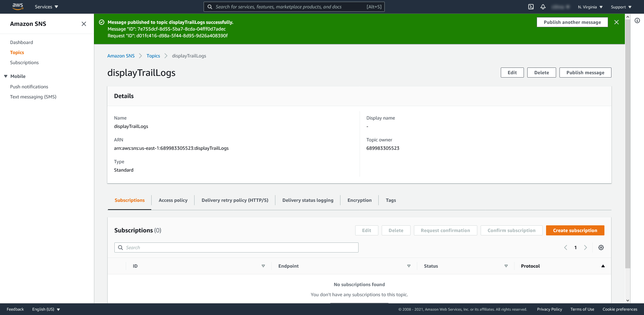This screenshot has height=315, width=644.
Task: Go to previous subscriptions page
Action: [x=566, y=248]
